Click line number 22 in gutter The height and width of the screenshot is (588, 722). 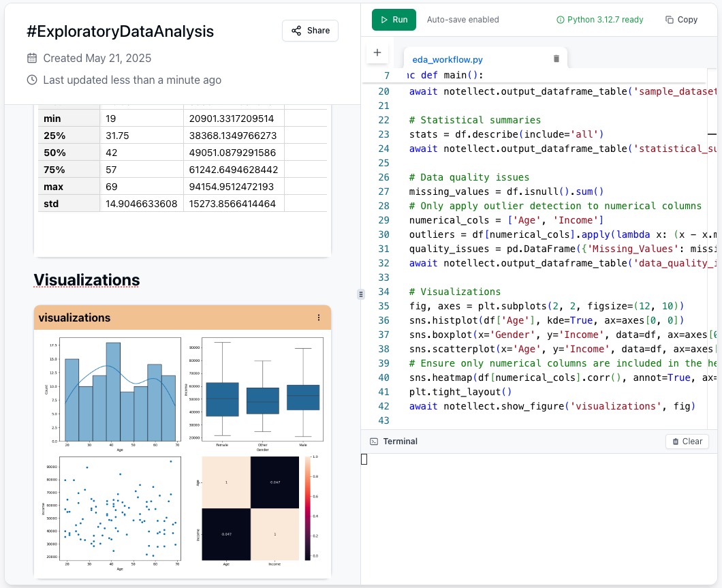point(383,120)
